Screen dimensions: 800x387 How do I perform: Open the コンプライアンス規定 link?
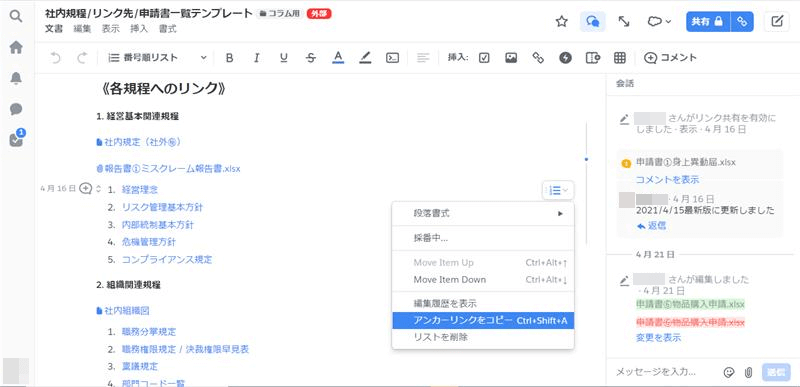[x=167, y=260]
